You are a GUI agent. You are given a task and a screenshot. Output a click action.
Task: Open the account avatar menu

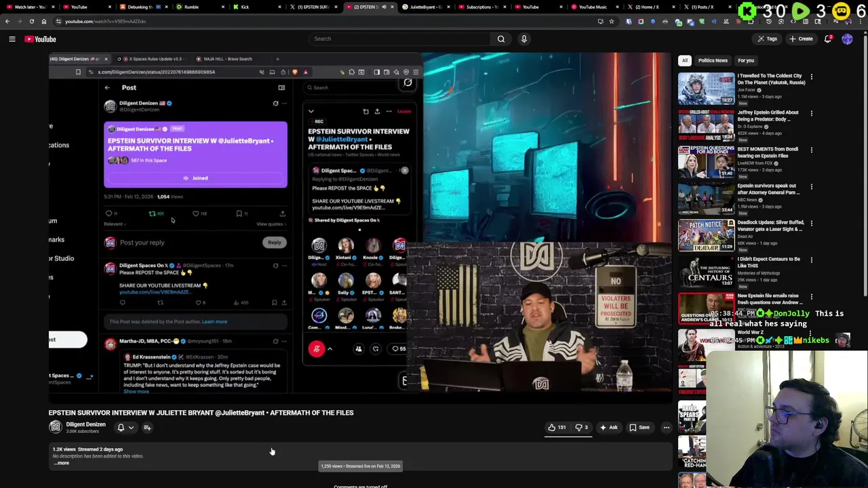point(847,39)
